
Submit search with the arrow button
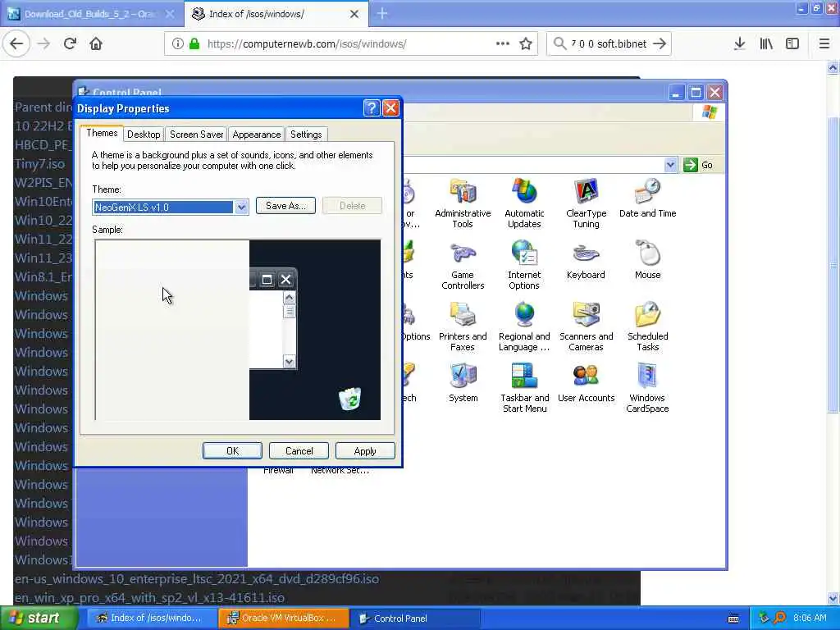pyautogui.click(x=660, y=43)
